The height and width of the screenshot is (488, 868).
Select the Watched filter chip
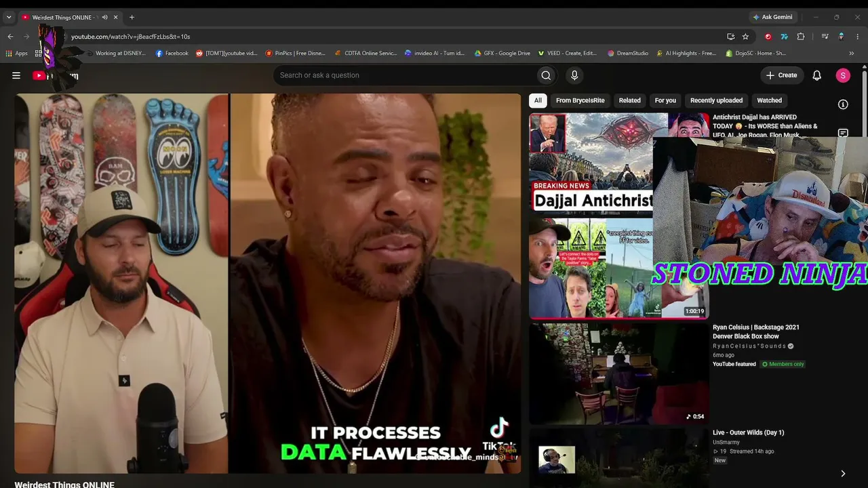[769, 100]
